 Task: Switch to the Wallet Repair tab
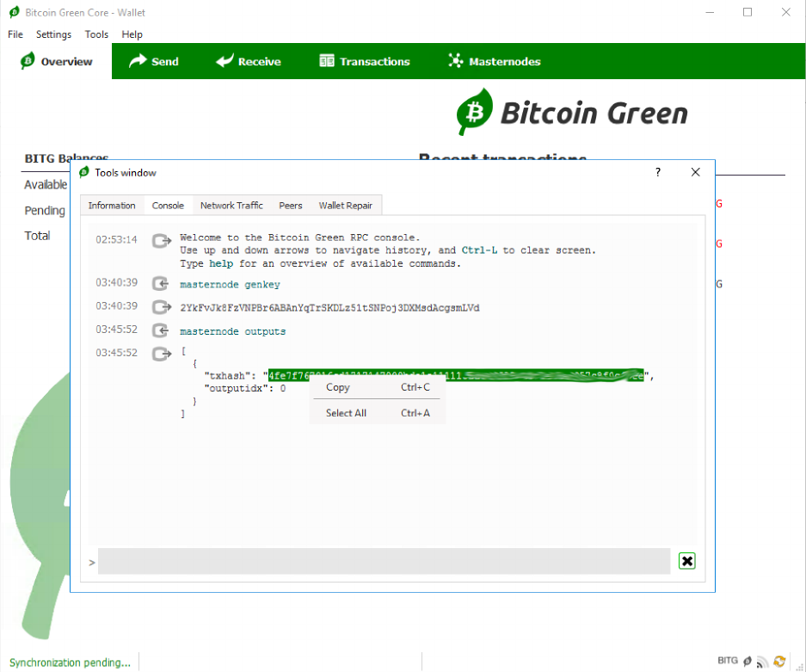346,206
